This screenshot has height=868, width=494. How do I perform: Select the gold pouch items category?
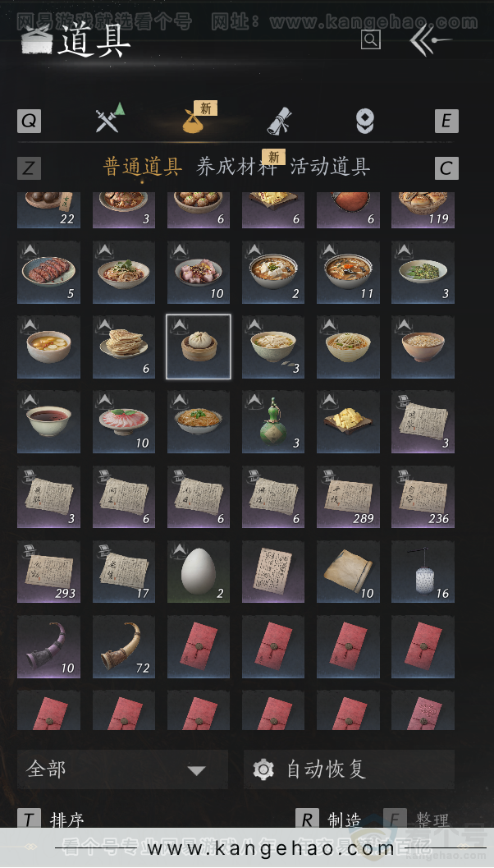coord(194,120)
